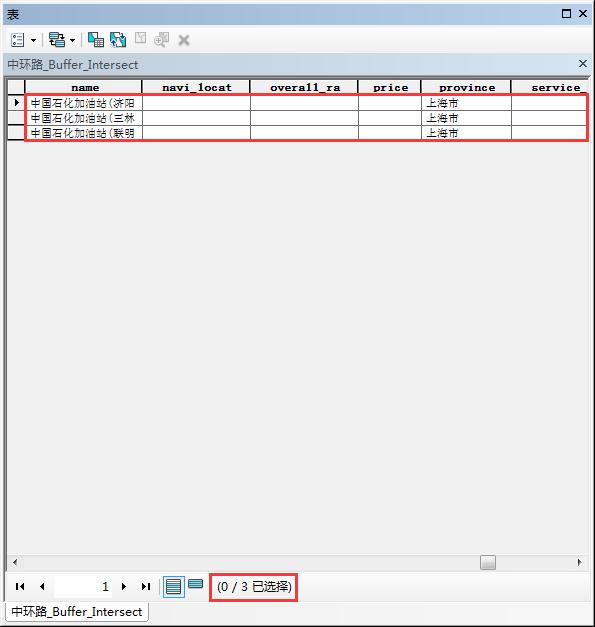Image resolution: width=595 pixels, height=627 pixels.
Task: Click the table's top-left corner selector cell
Action: click(16, 87)
